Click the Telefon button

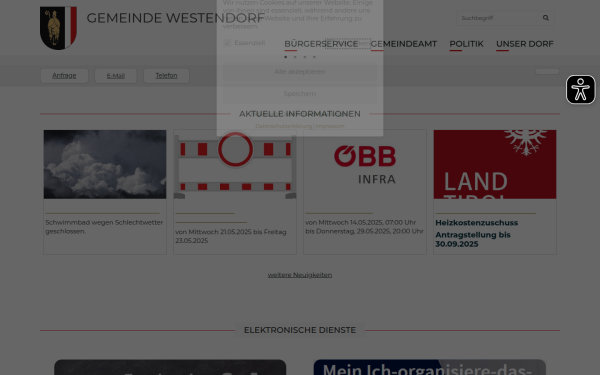[x=166, y=76]
